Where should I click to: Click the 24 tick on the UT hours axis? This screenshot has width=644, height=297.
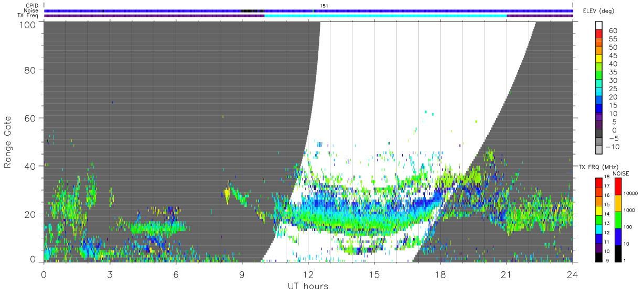(572, 274)
